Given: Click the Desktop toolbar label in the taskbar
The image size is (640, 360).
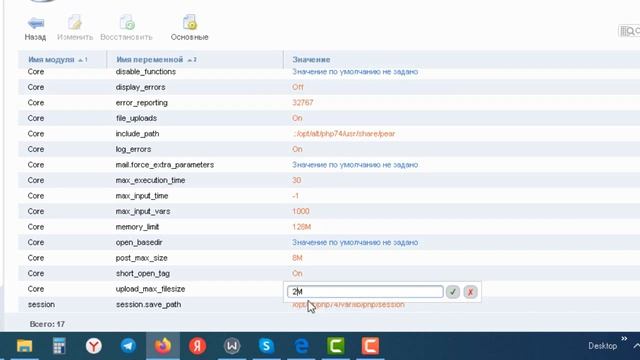Looking at the screenshot, I should point(602,346).
